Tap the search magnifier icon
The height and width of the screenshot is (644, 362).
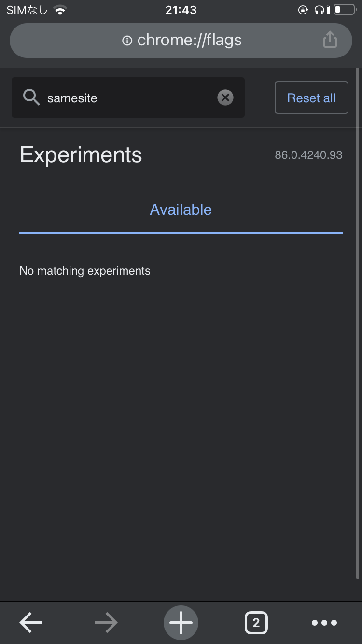tap(31, 98)
